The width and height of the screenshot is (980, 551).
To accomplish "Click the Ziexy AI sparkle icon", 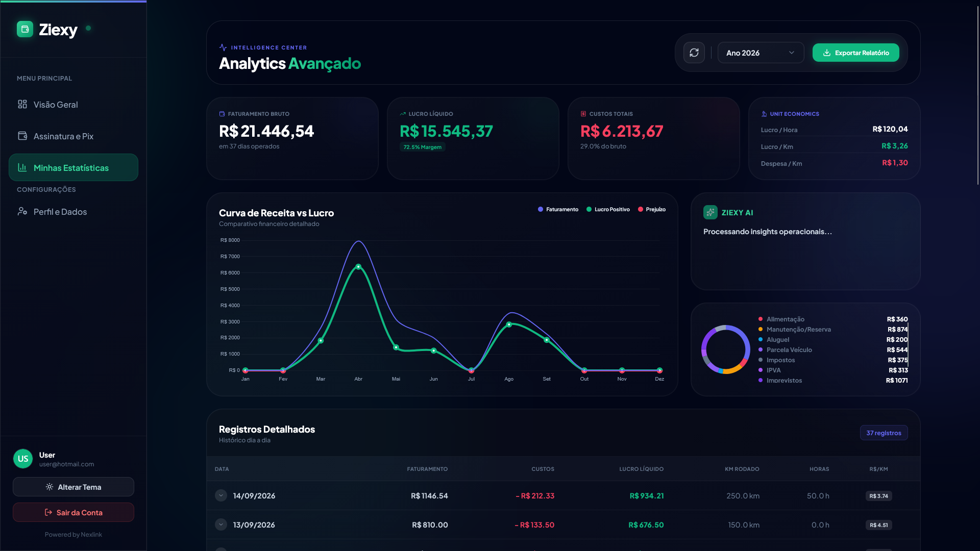I will (x=710, y=212).
